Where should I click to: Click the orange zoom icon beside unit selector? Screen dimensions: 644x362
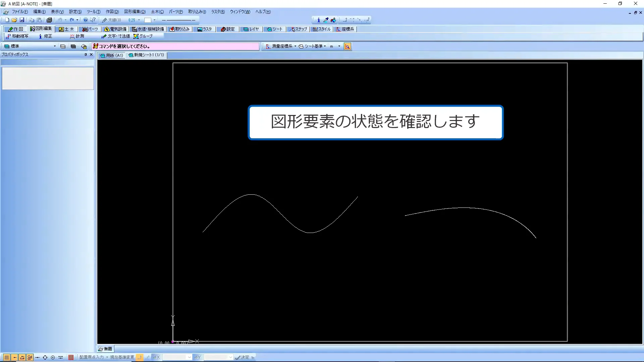[347, 47]
